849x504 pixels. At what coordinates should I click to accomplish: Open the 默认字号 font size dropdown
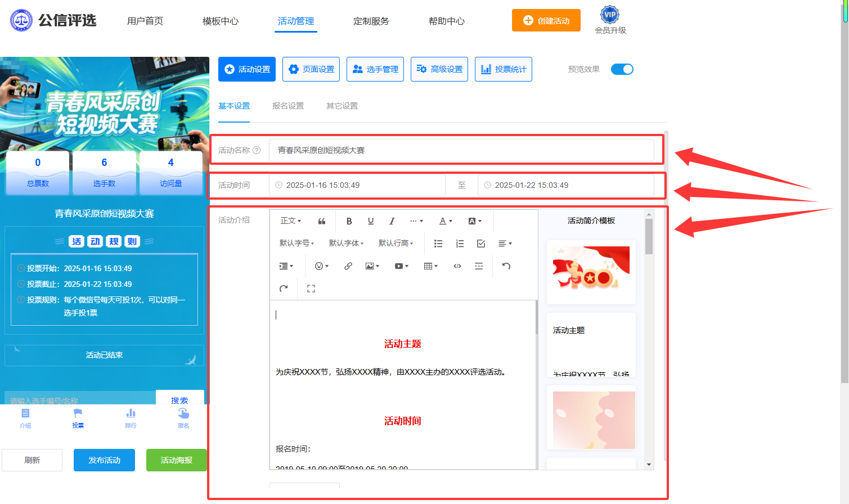[x=297, y=244]
